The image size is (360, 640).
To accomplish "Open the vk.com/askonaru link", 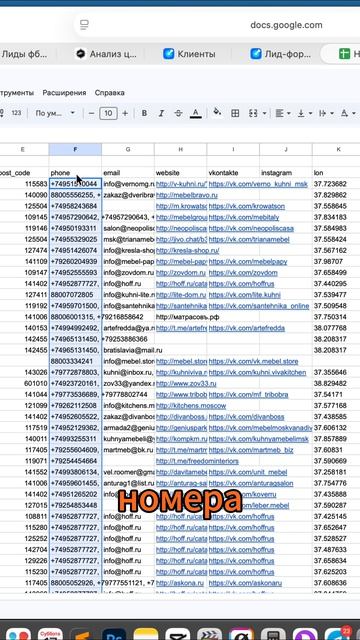I will (245, 583).
